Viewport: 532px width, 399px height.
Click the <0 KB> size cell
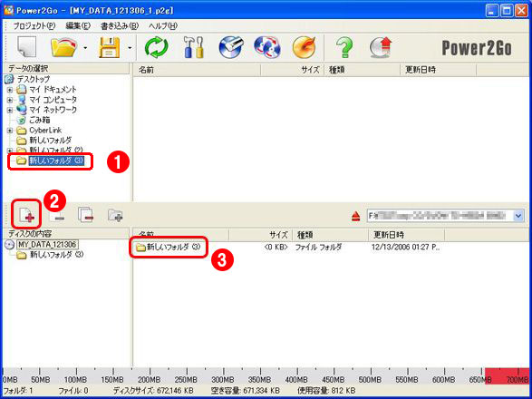pyautogui.click(x=276, y=248)
